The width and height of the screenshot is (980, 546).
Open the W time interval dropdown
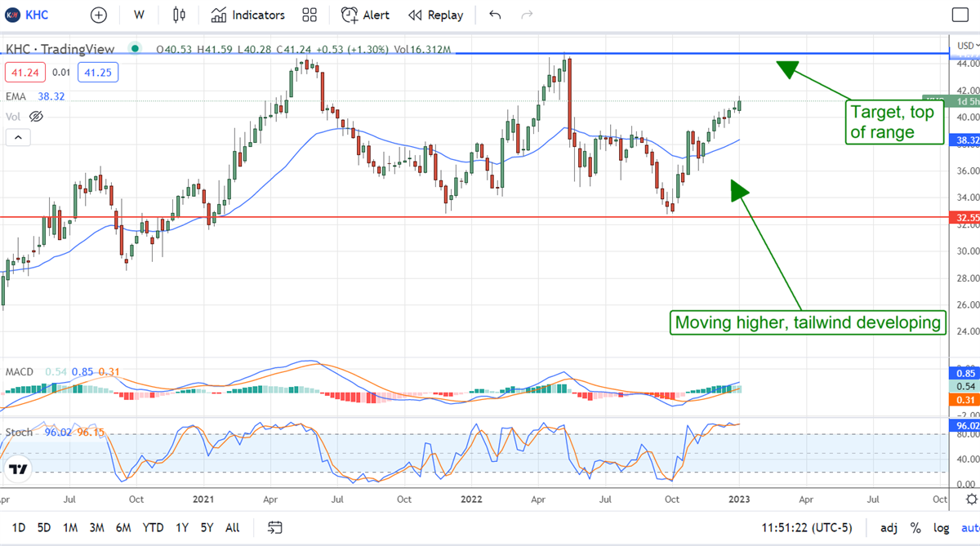click(139, 15)
